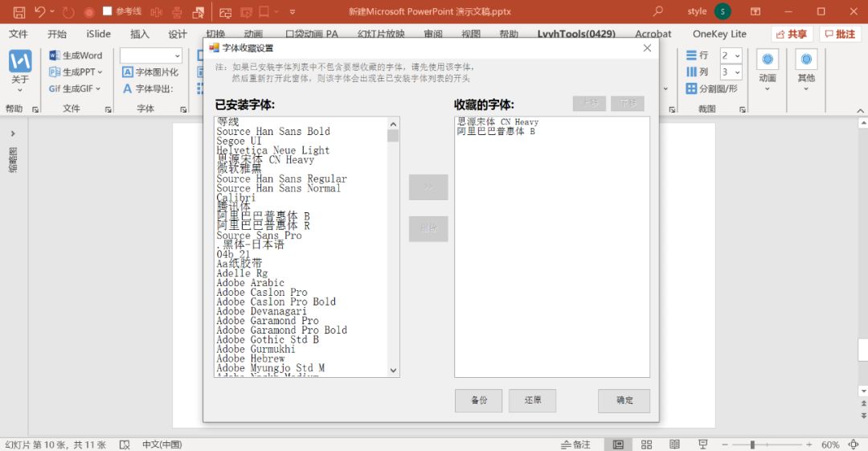Click the 还原 restore button
Image resolution: width=868 pixels, height=451 pixels.
[x=533, y=400]
